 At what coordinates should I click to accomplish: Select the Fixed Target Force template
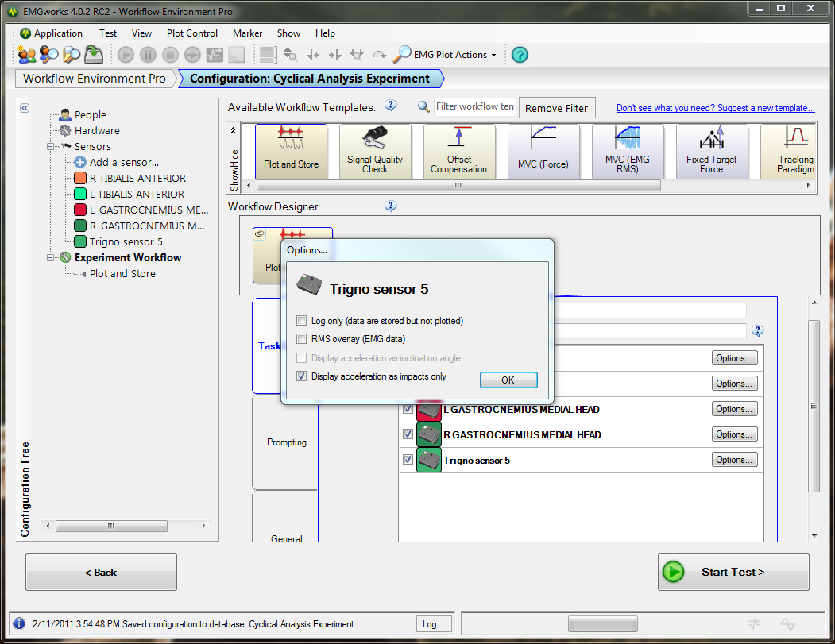click(x=712, y=151)
